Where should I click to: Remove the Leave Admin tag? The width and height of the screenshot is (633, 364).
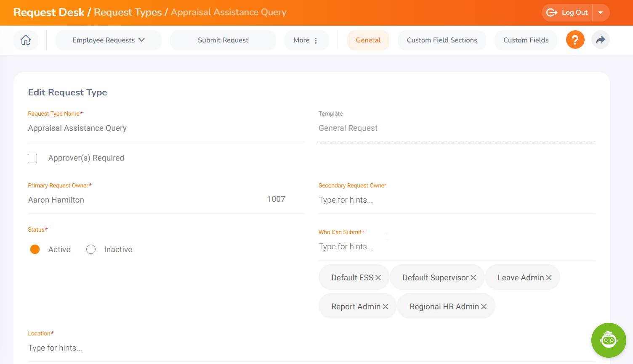pyautogui.click(x=548, y=278)
